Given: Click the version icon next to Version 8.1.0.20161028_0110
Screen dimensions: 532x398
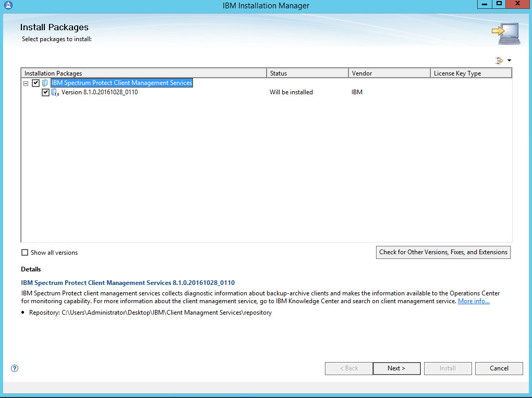Looking at the screenshot, I should 55,93.
